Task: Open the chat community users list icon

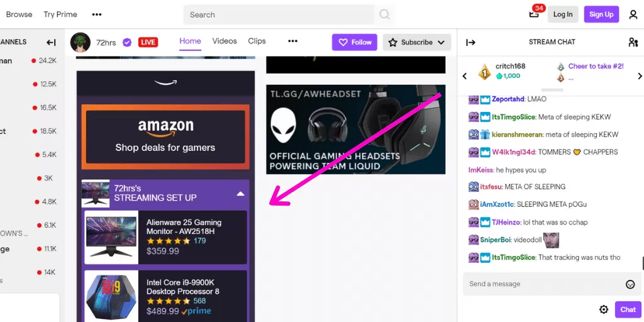Action: (x=633, y=42)
